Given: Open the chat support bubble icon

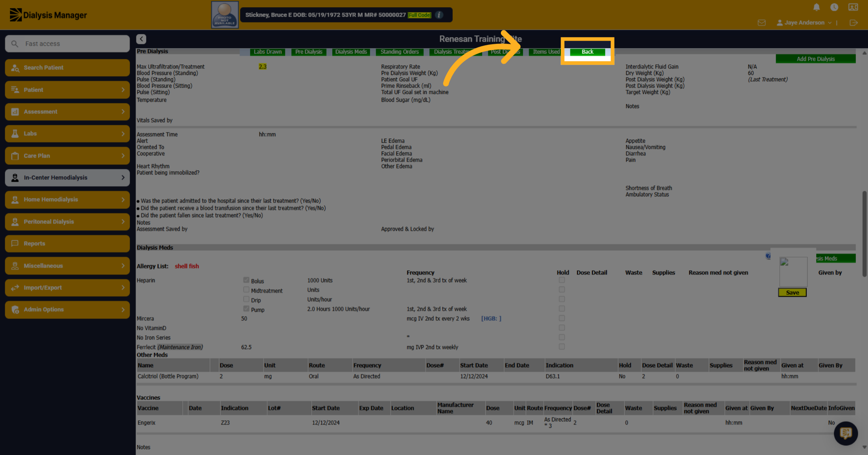Looking at the screenshot, I should (846, 433).
